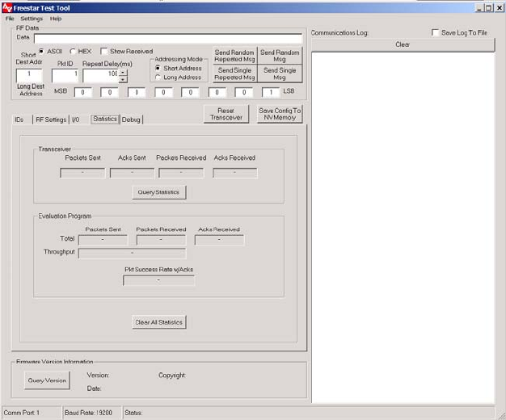Image resolution: width=506 pixels, height=420 pixels.
Task: Click the window resize grip corner
Action: [502, 416]
